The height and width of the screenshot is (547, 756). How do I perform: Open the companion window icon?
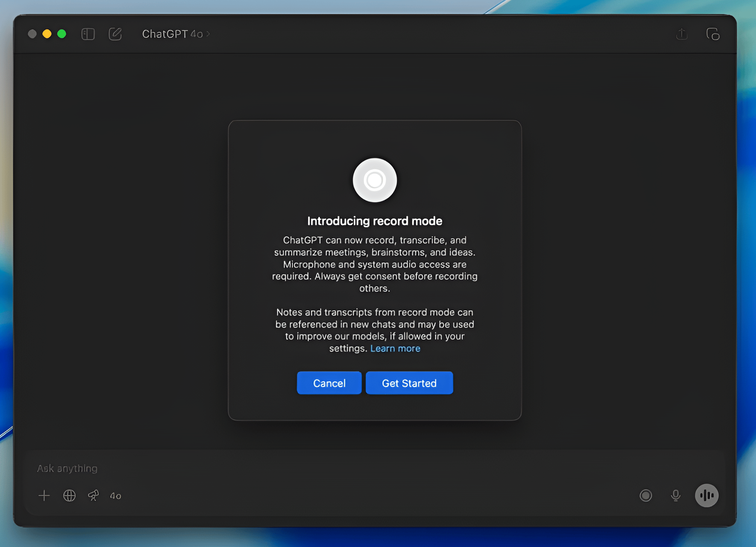point(713,34)
